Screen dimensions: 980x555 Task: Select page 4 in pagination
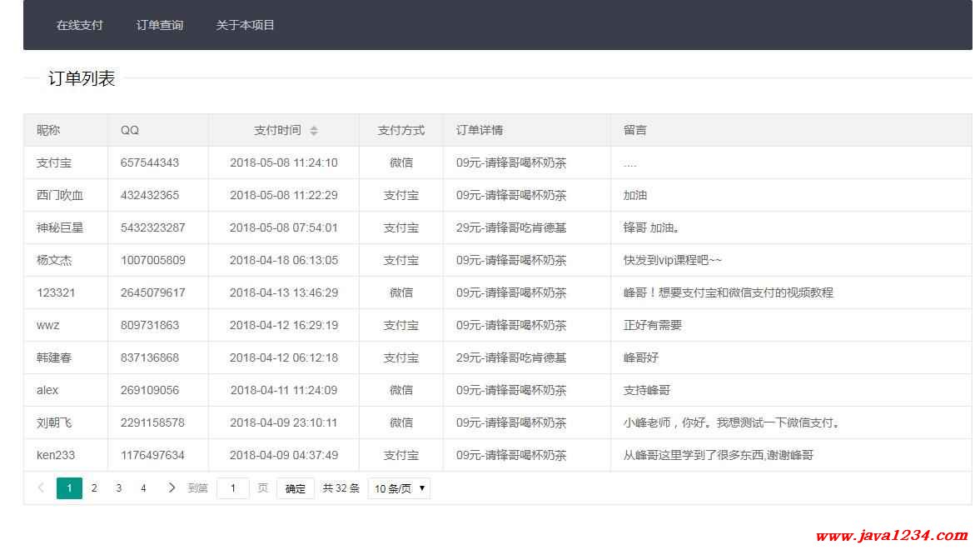point(143,488)
